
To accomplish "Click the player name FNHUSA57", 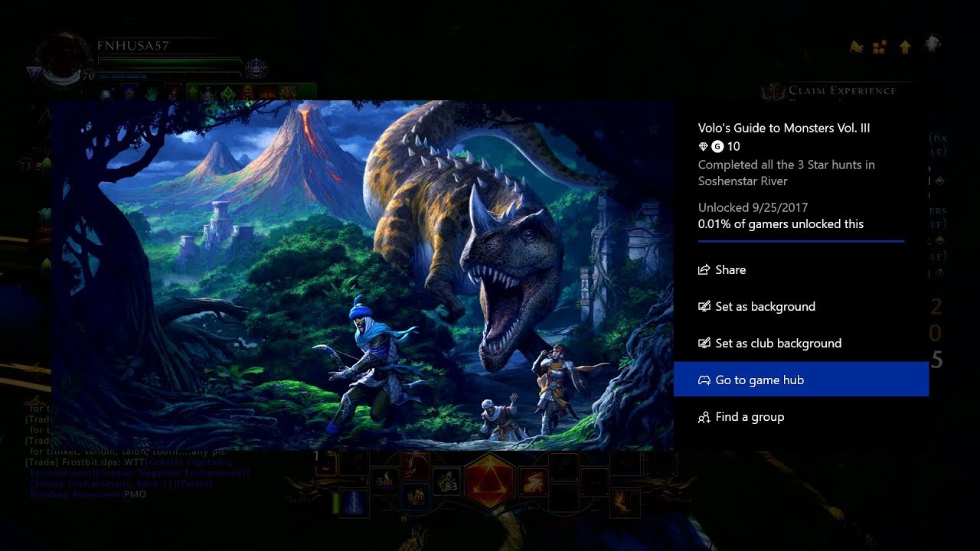I will 133,45.
